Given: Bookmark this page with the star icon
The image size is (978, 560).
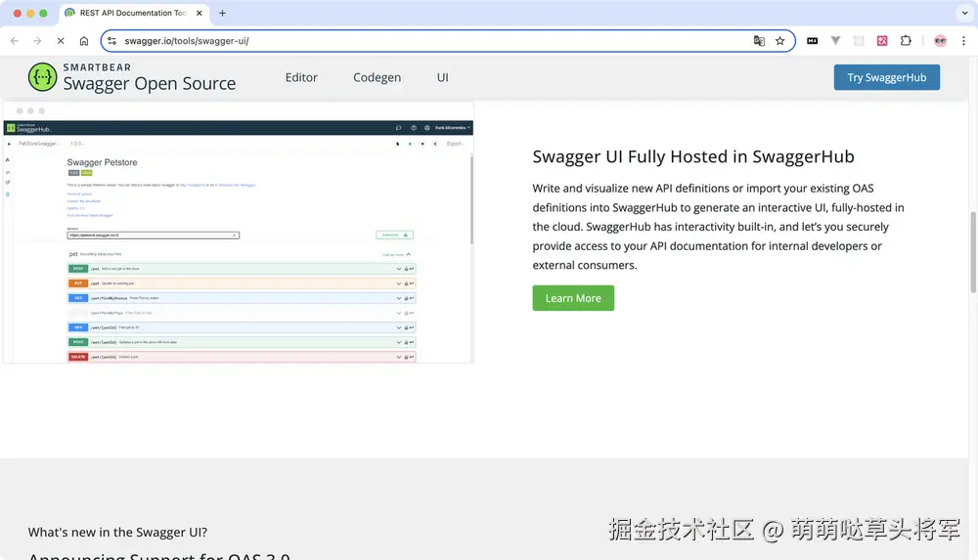Looking at the screenshot, I should (x=779, y=40).
